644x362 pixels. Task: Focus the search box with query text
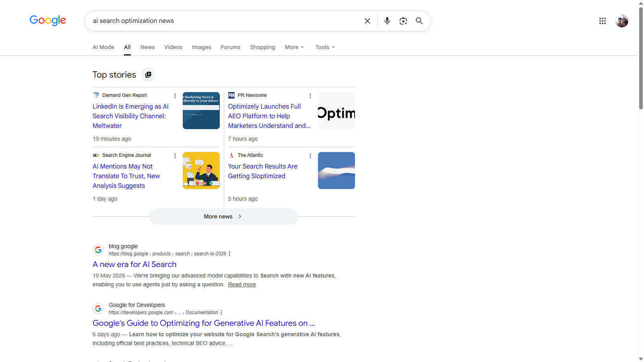tap(225, 21)
